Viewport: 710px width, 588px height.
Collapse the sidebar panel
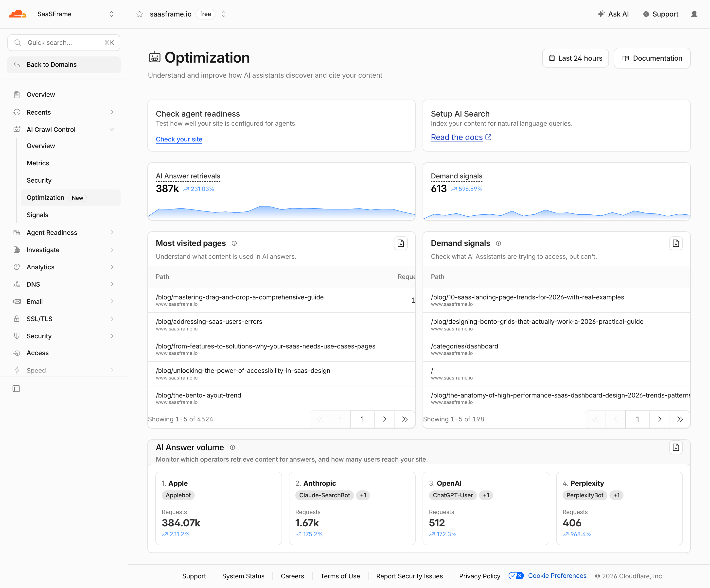[16, 389]
